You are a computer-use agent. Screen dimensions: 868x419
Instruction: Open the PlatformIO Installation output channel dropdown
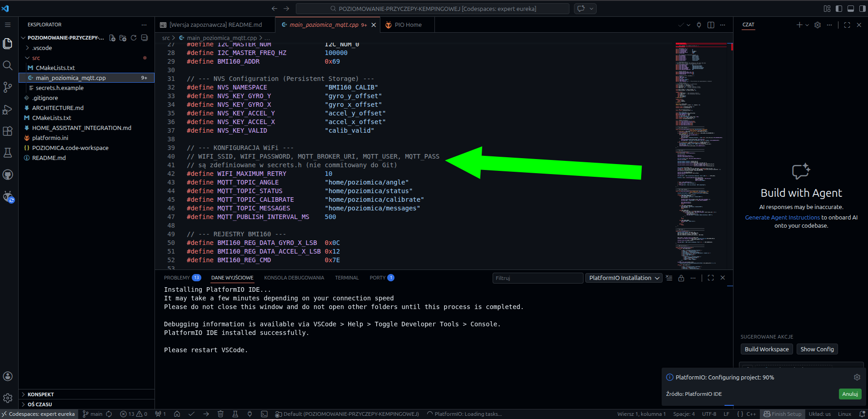point(624,278)
